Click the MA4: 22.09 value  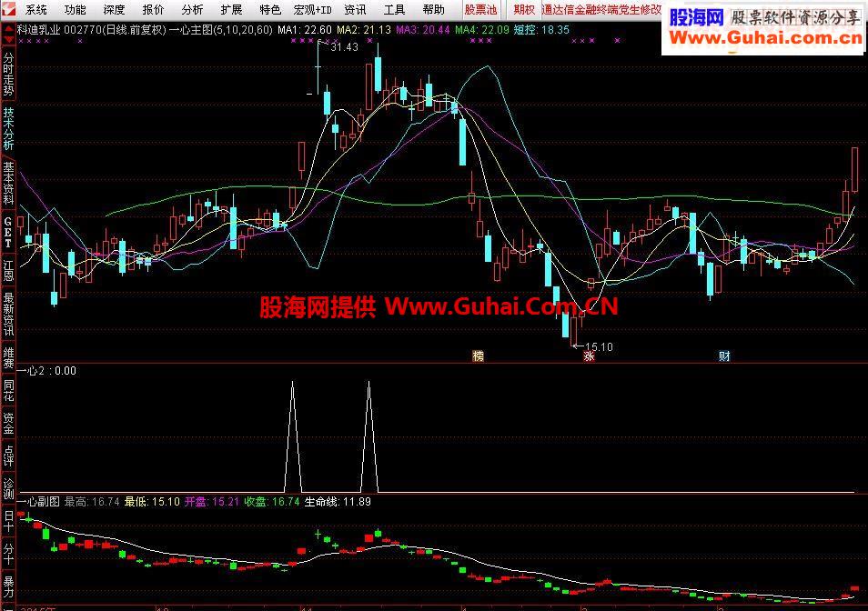[482, 29]
